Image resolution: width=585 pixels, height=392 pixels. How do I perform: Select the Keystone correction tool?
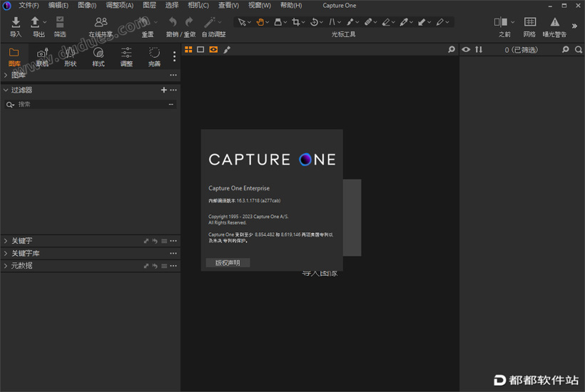[332, 22]
